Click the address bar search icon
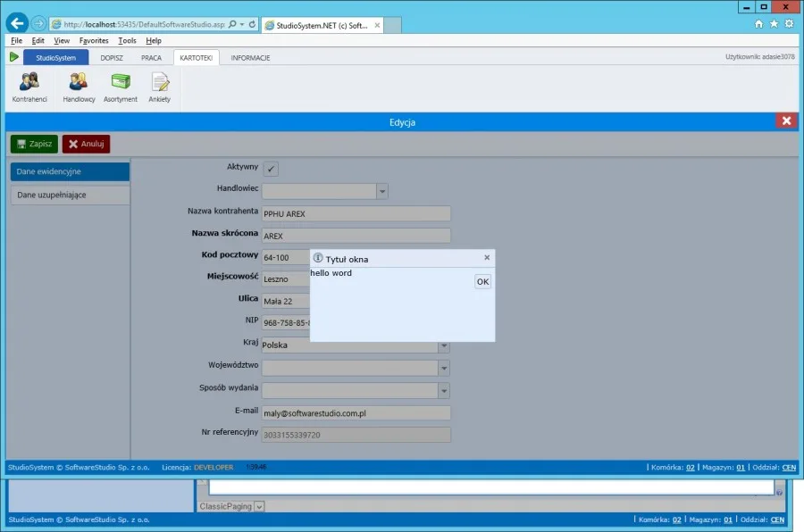The height and width of the screenshot is (532, 804). coord(232,24)
